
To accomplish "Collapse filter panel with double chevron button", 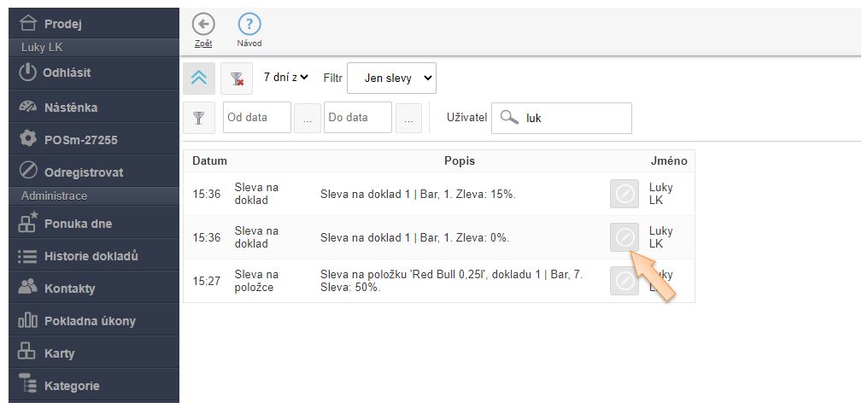I will (198, 78).
